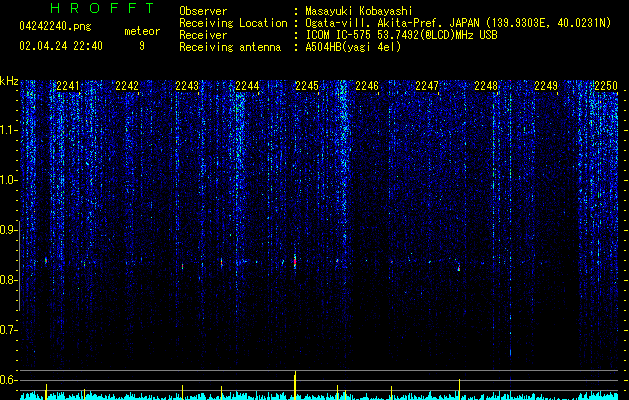Click the meteor echo below 2247 near 0.82 kHz
This screenshot has width=629, height=400.
[459, 268]
